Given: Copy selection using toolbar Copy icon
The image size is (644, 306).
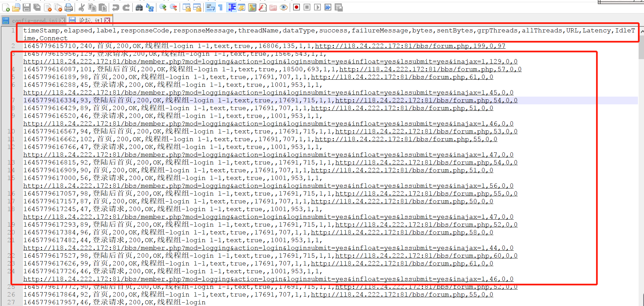Looking at the screenshot, I should click(x=92, y=7).
